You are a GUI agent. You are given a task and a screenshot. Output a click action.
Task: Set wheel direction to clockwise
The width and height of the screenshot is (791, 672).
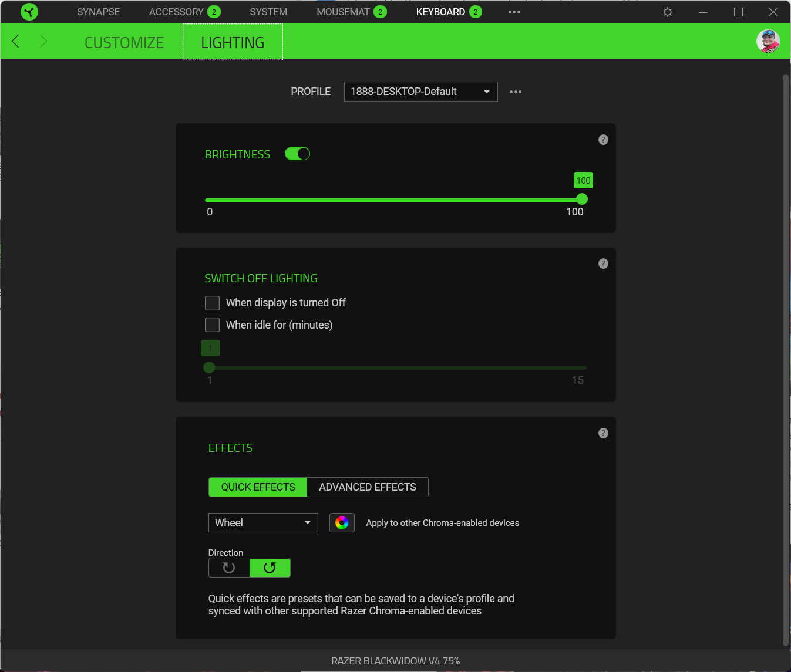[229, 568]
